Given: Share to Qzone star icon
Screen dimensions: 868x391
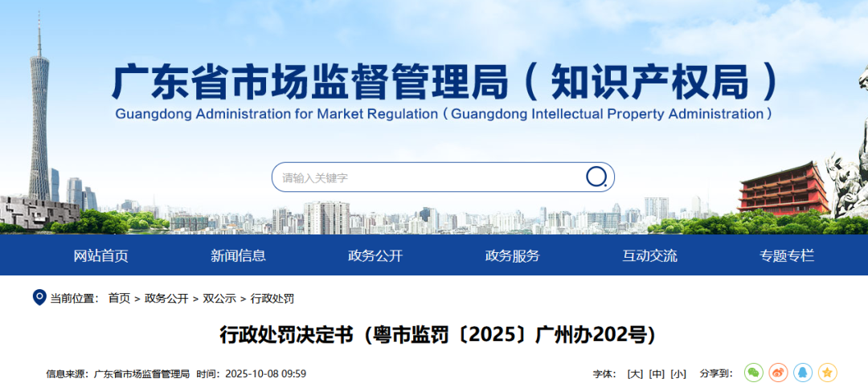Looking at the screenshot, I should (828, 373).
